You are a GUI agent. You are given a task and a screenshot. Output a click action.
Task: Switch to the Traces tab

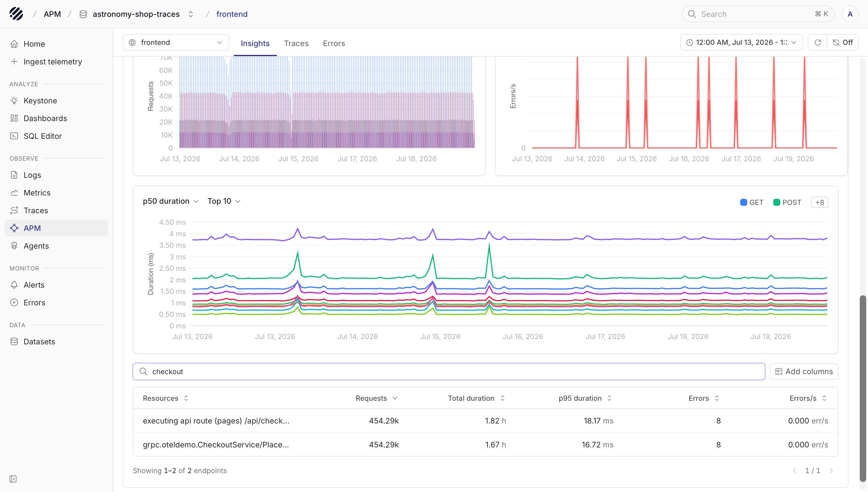pos(296,43)
